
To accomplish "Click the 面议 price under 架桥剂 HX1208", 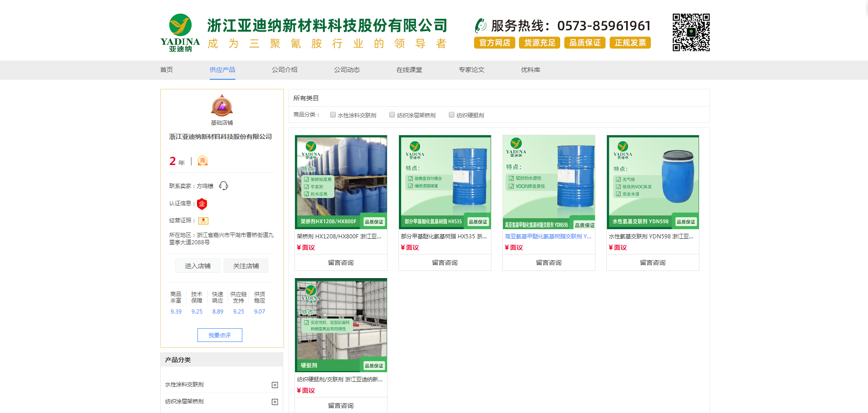I will [x=306, y=248].
